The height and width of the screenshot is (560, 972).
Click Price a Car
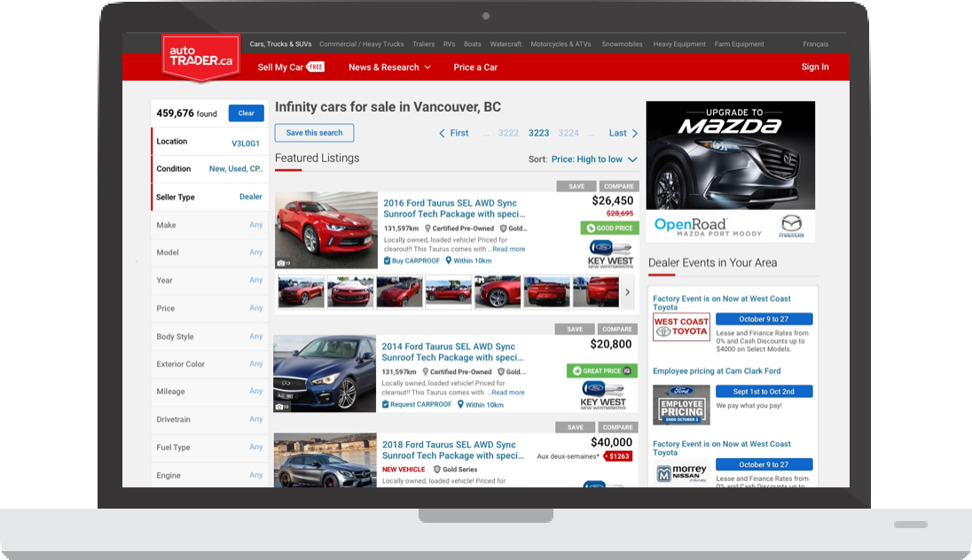(475, 67)
